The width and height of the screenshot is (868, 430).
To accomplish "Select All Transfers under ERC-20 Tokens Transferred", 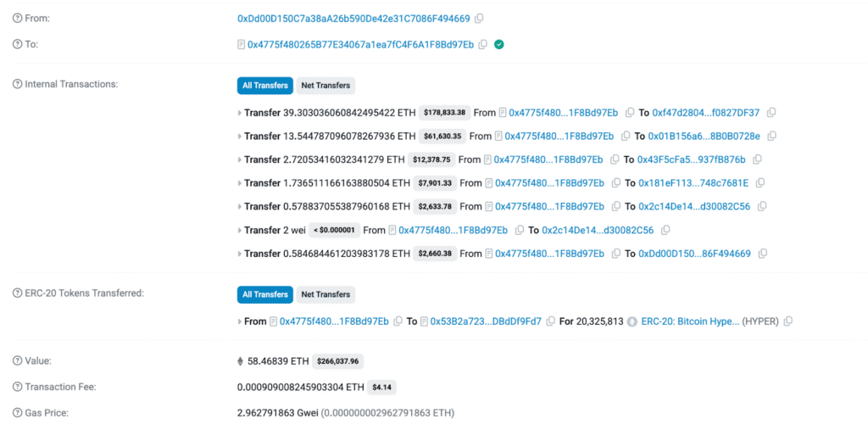I will (x=264, y=294).
